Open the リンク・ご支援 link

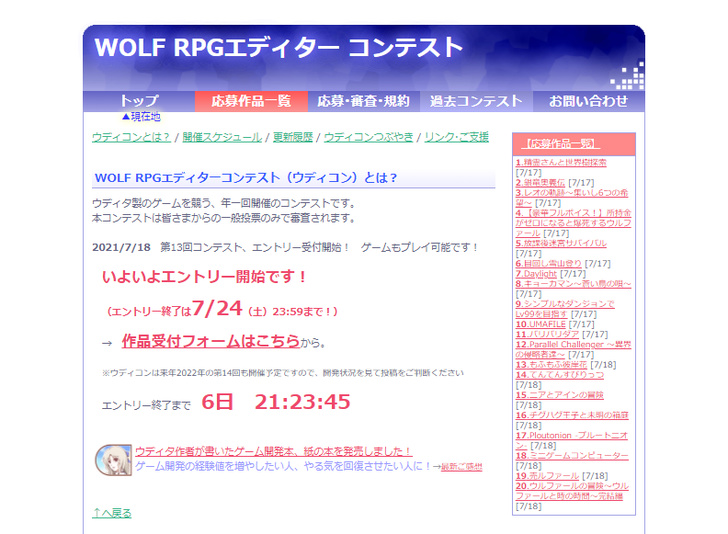pyautogui.click(x=456, y=137)
